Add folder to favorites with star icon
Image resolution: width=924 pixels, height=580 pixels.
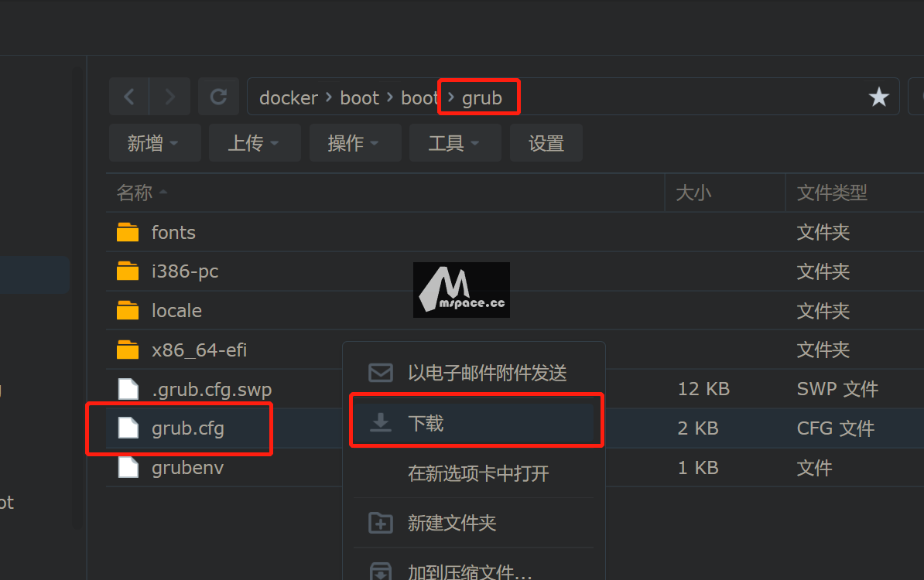878,97
